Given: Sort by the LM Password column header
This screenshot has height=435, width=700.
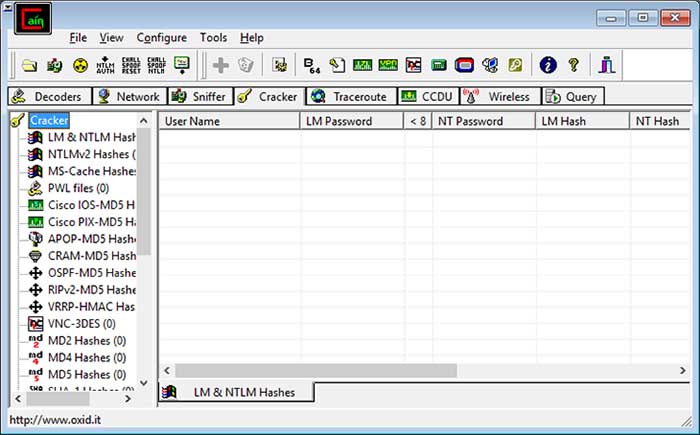Looking at the screenshot, I should click(352, 121).
